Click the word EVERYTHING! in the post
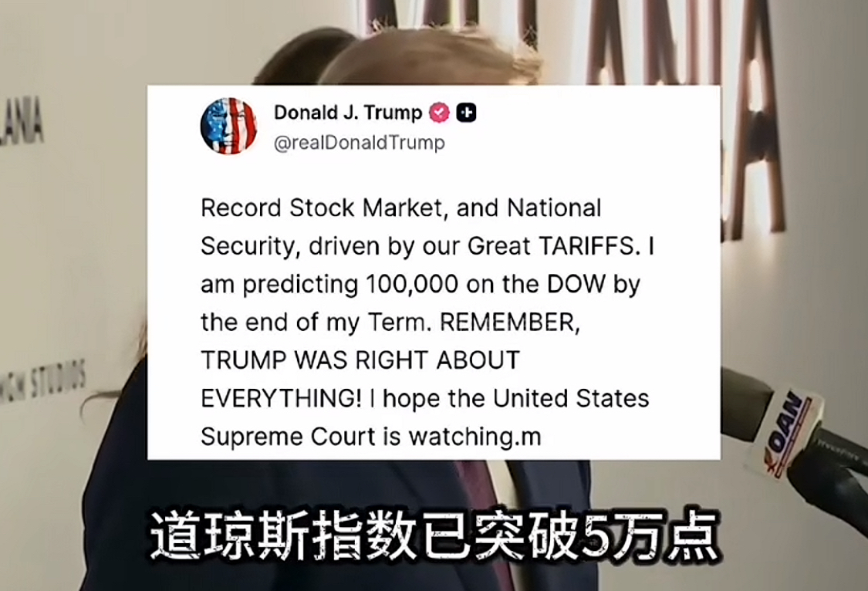The width and height of the screenshot is (868, 591). click(281, 398)
